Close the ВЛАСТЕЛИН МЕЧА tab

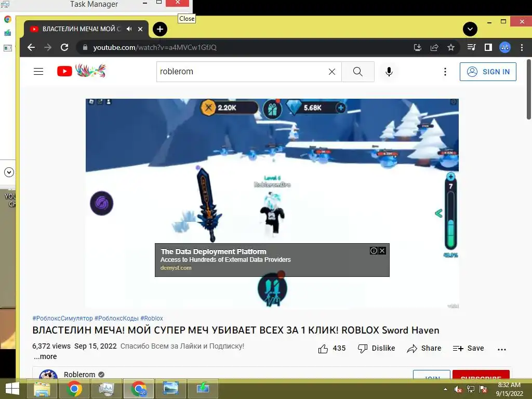coord(140,29)
